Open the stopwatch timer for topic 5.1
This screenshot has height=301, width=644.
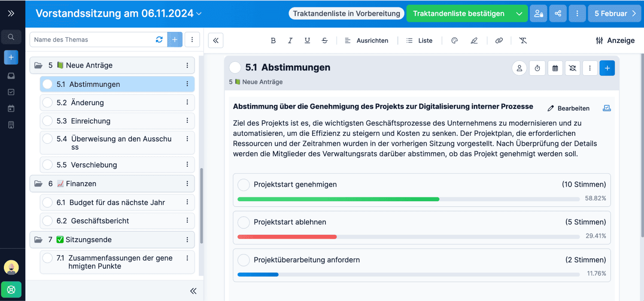(537, 68)
